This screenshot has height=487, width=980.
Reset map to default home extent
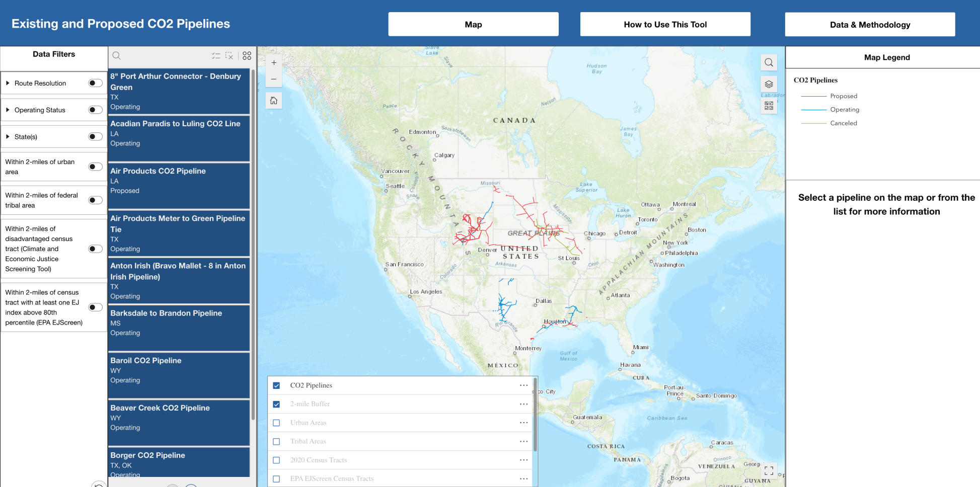[x=274, y=101]
